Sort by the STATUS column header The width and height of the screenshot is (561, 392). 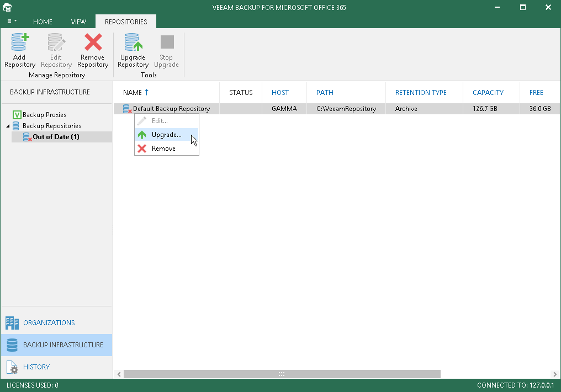(241, 93)
